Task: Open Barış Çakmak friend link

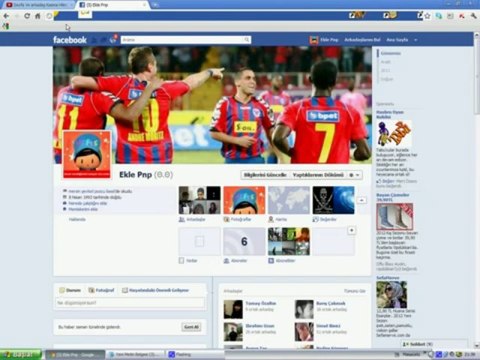Action: point(331,303)
